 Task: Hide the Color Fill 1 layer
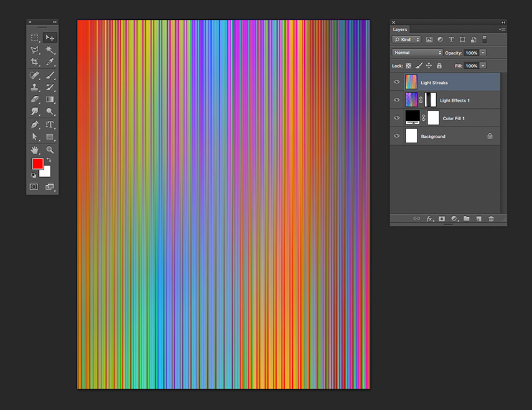(397, 118)
